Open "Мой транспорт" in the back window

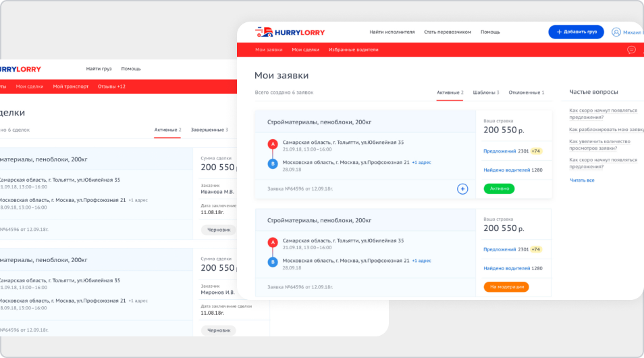pyautogui.click(x=70, y=86)
